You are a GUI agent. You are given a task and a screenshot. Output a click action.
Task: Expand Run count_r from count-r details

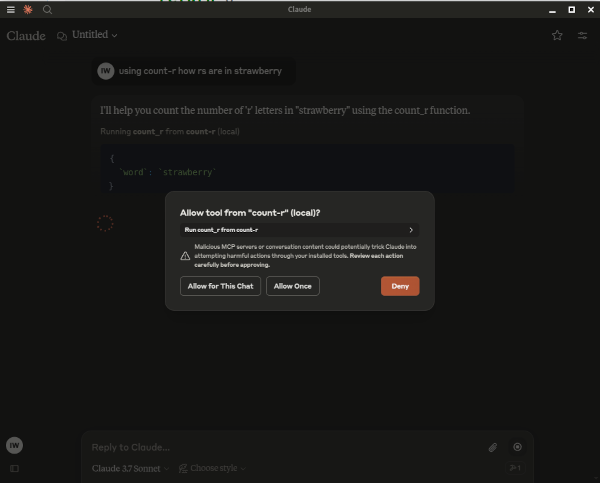[300, 230]
